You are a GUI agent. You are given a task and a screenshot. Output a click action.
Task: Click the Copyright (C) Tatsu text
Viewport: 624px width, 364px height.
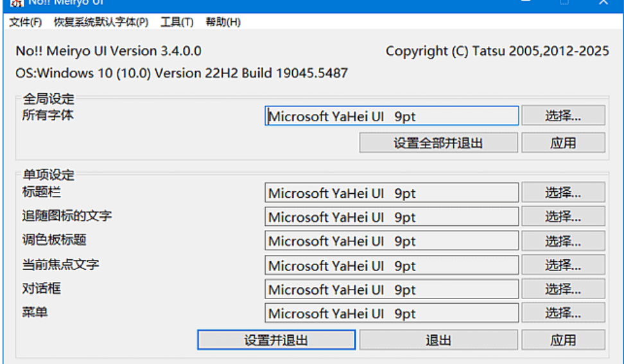pyautogui.click(x=497, y=51)
